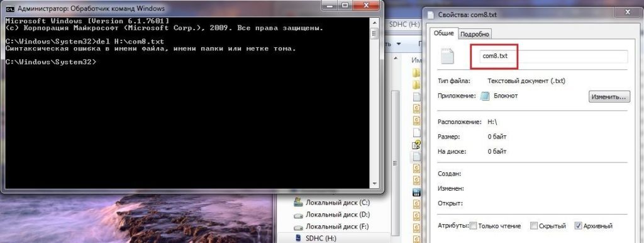
Task: Click the Расположение value 'H:\'
Action: click(x=492, y=122)
